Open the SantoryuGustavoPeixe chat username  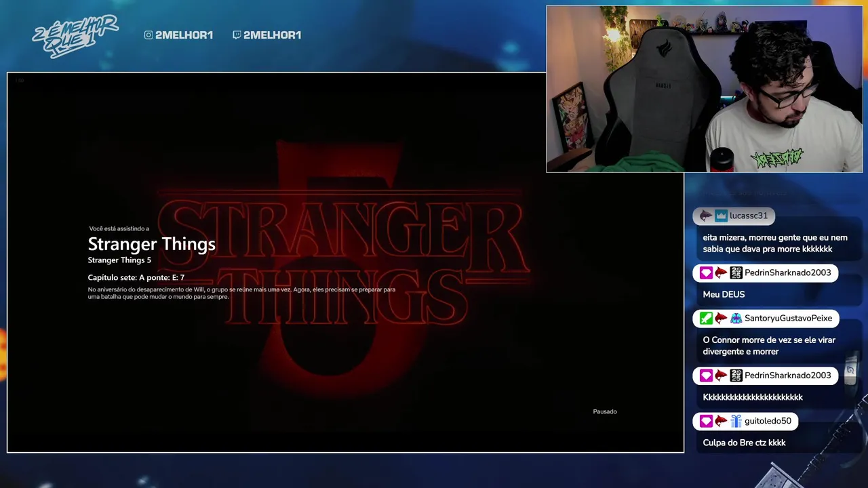[x=788, y=319]
